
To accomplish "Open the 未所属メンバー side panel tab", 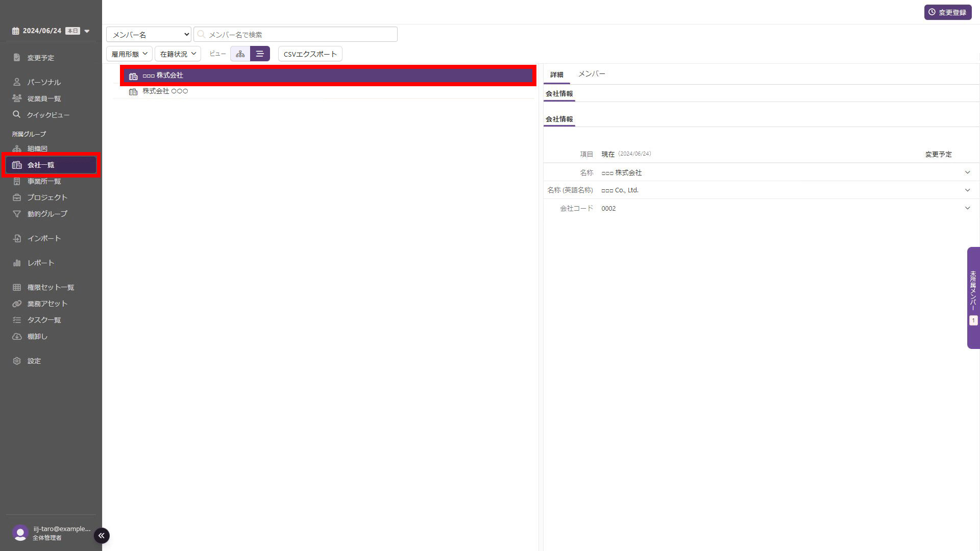I will tap(973, 298).
